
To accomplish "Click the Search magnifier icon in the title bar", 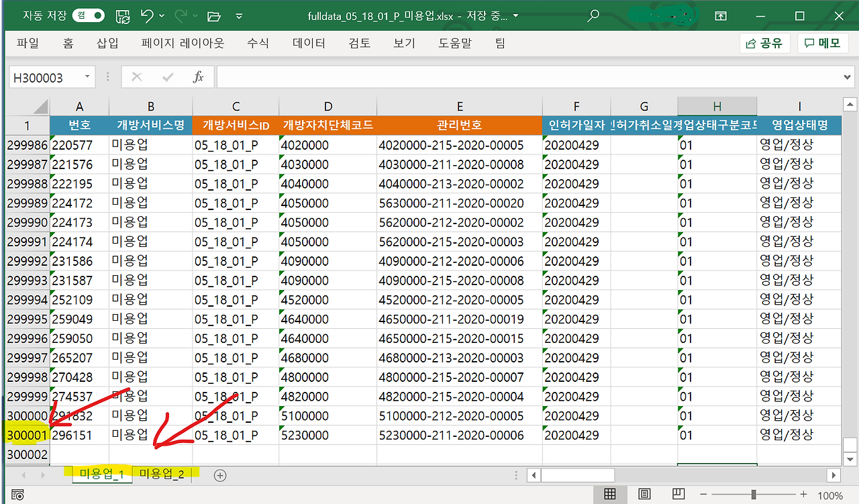I will [x=593, y=15].
